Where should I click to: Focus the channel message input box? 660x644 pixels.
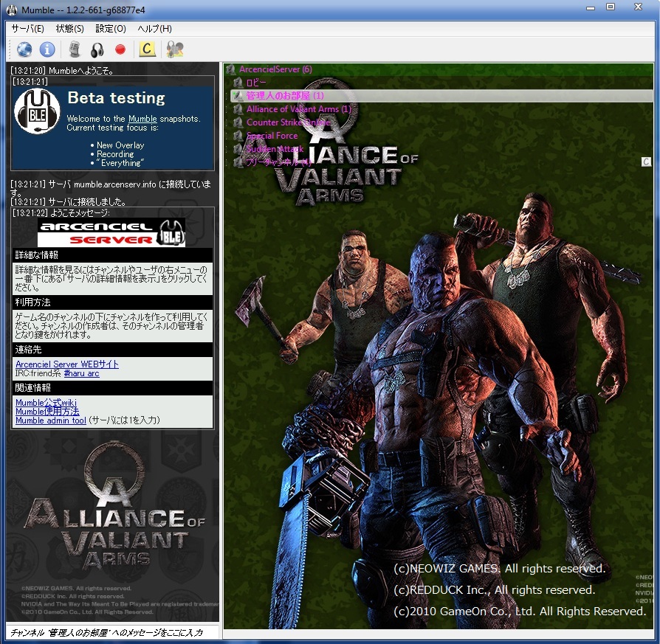coord(113,632)
